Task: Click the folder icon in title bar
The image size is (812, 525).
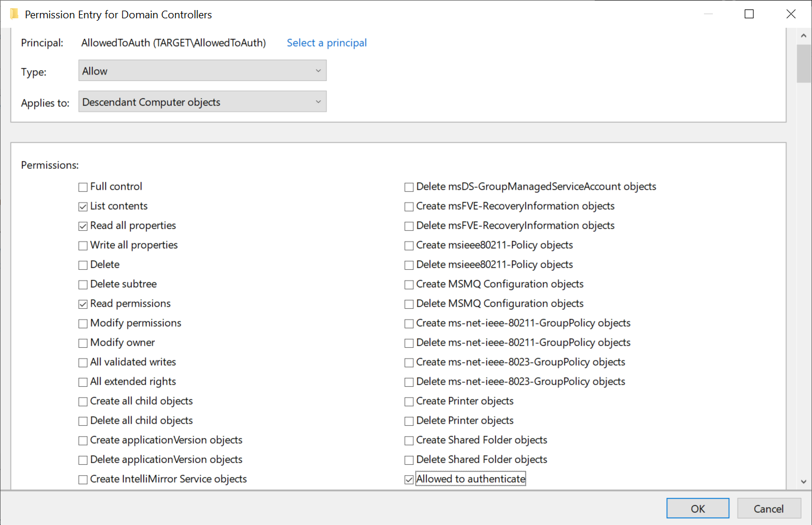Action: [x=14, y=14]
